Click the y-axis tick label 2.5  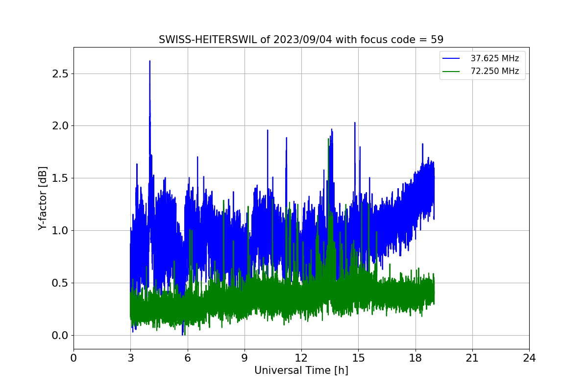coord(60,73)
